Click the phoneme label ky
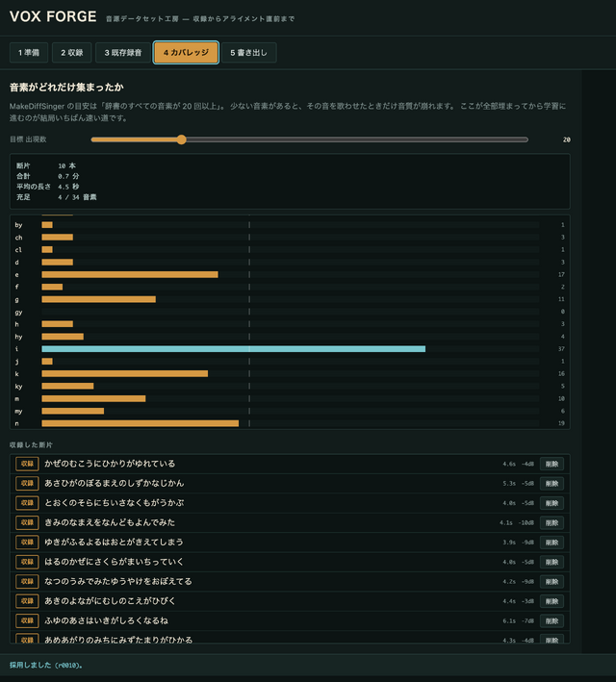 coord(18,387)
